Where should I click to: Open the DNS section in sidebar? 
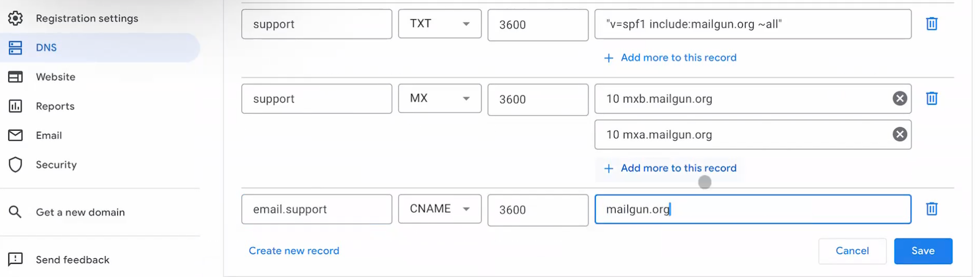coord(47,48)
